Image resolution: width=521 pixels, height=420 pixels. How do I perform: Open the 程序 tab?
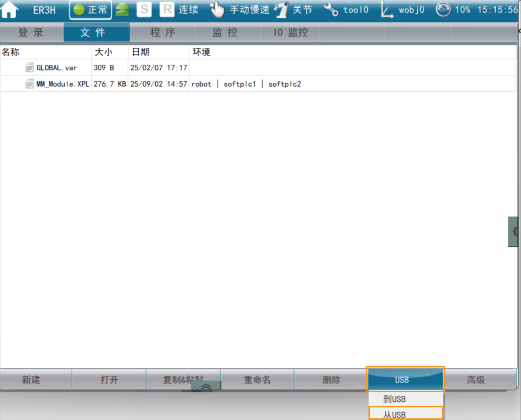(163, 33)
